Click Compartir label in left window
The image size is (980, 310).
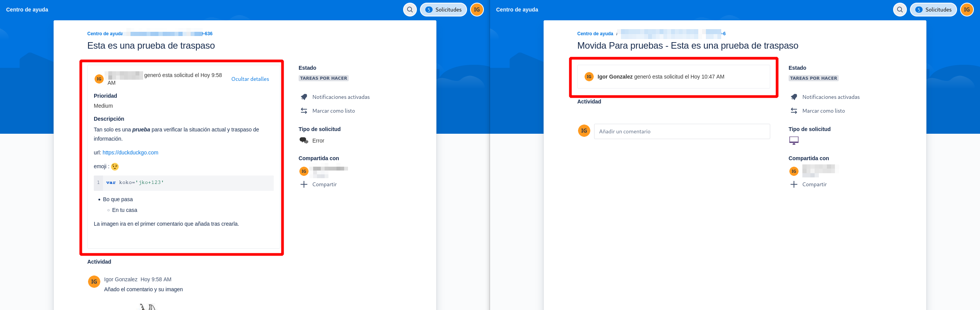click(325, 184)
